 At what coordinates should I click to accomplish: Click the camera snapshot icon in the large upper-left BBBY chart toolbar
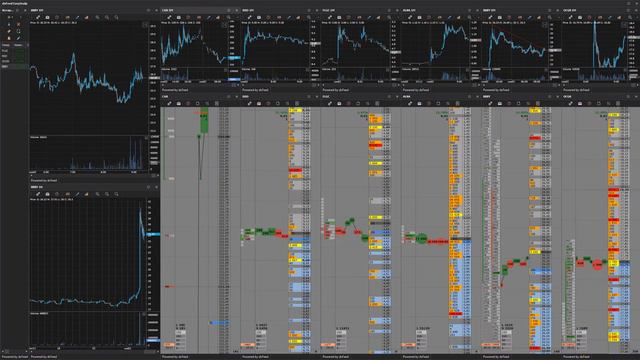click(47, 18)
